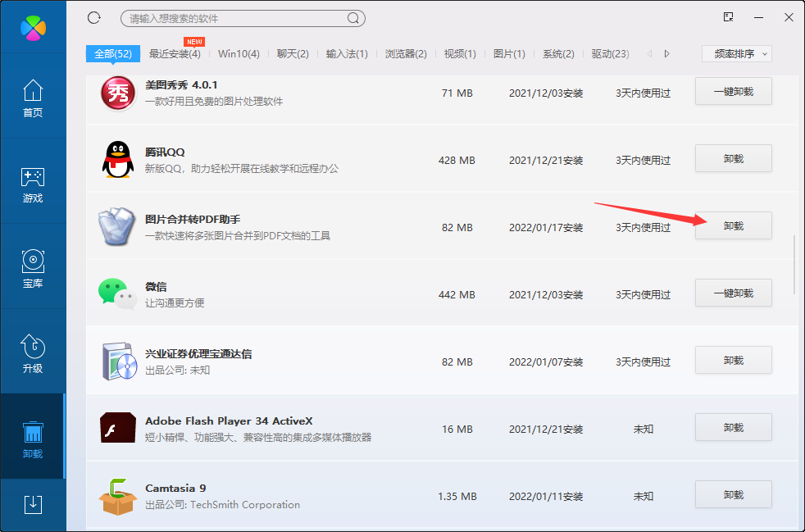Image resolution: width=805 pixels, height=532 pixels.
Task: Click the colorful app logo icon
Action: click(x=33, y=27)
